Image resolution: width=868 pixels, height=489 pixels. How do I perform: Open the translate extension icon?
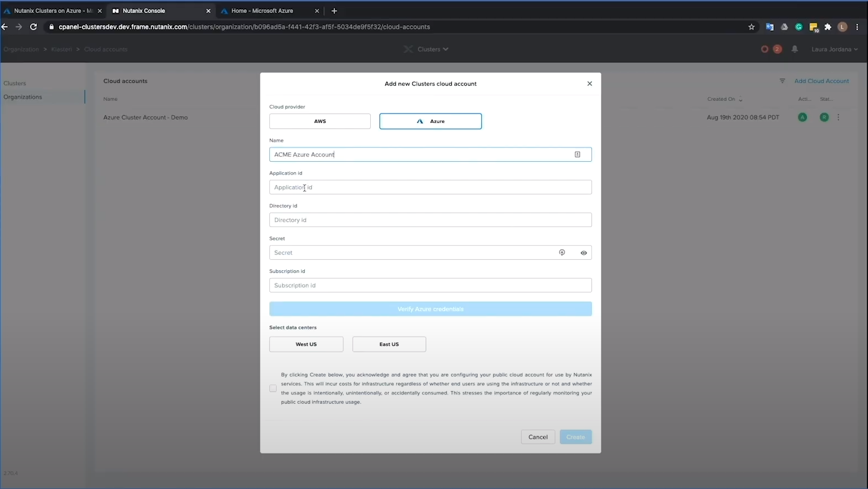(770, 27)
